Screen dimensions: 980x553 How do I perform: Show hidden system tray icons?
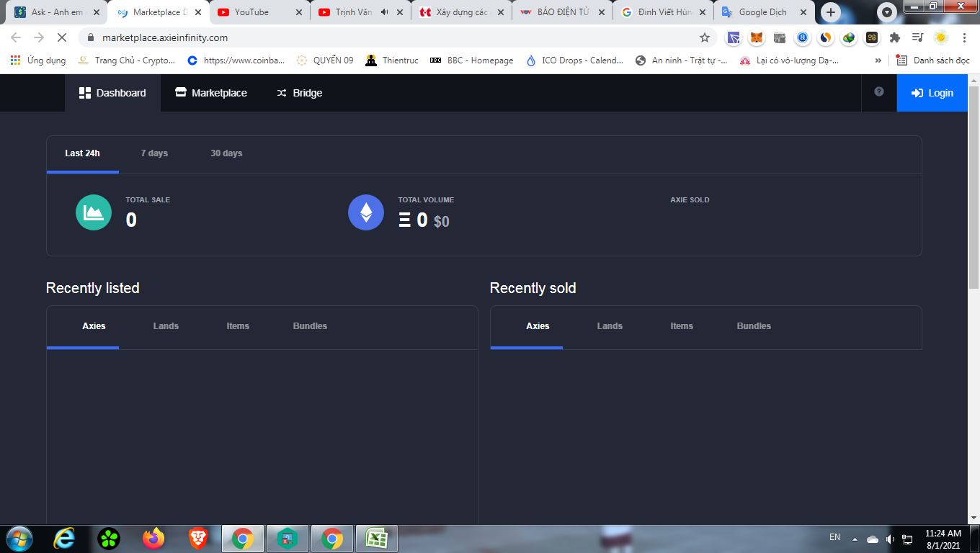pyautogui.click(x=855, y=539)
